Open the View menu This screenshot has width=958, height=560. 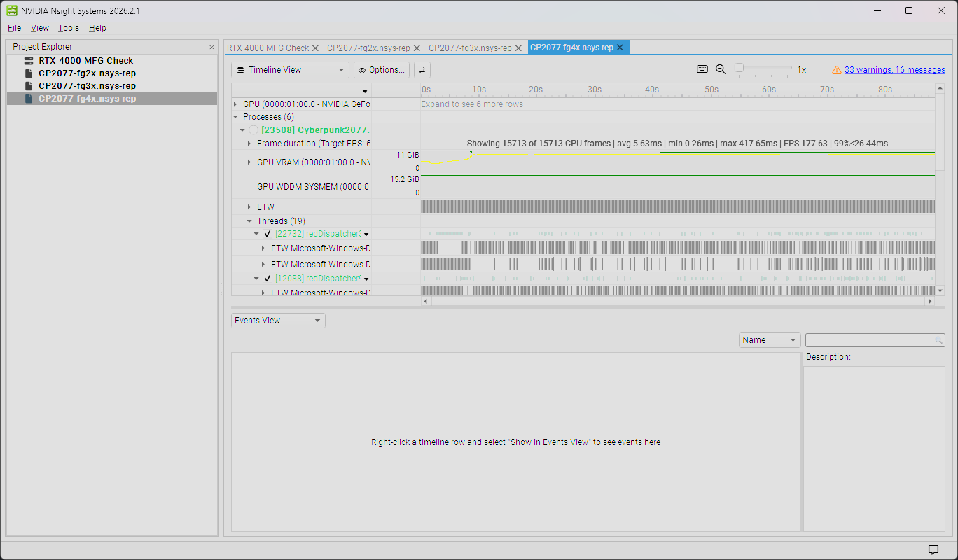(x=40, y=28)
